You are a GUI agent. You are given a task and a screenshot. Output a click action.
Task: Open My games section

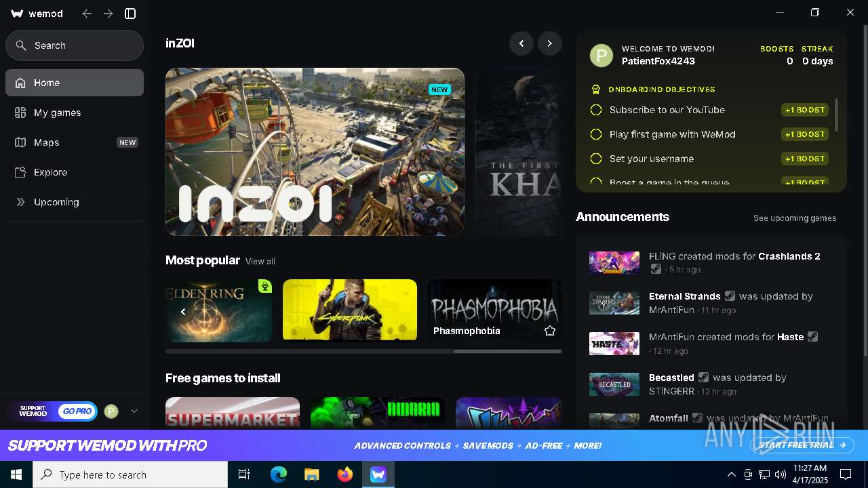pyautogui.click(x=75, y=113)
